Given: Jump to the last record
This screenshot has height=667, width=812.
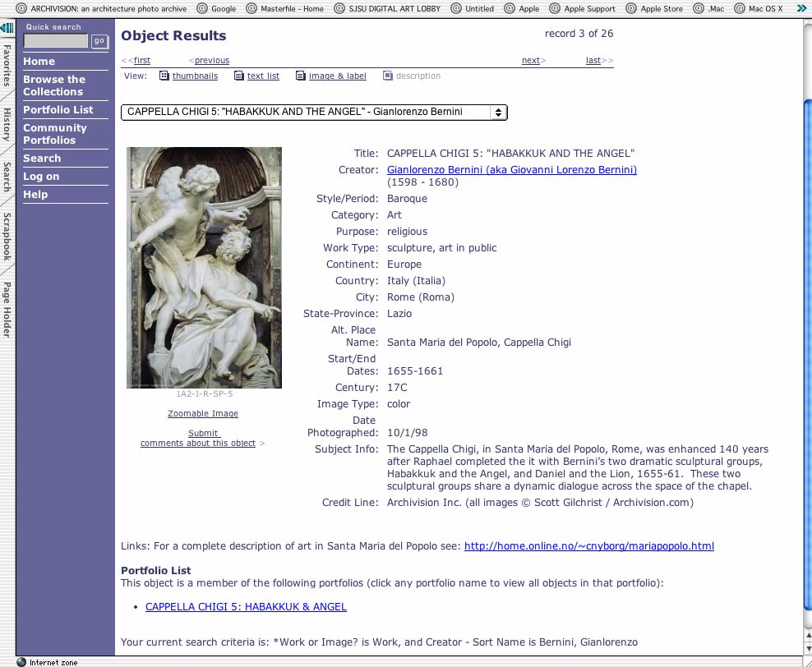Looking at the screenshot, I should click(x=593, y=61).
